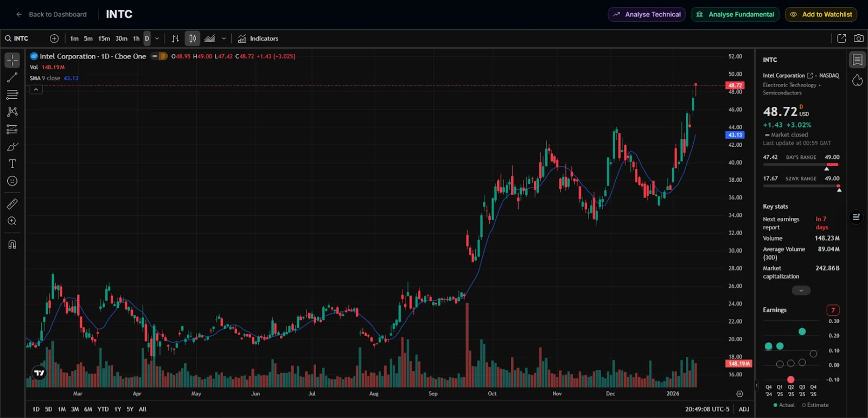
Task: Click the blue 43.13 SMA label
Action: pyautogui.click(x=735, y=135)
